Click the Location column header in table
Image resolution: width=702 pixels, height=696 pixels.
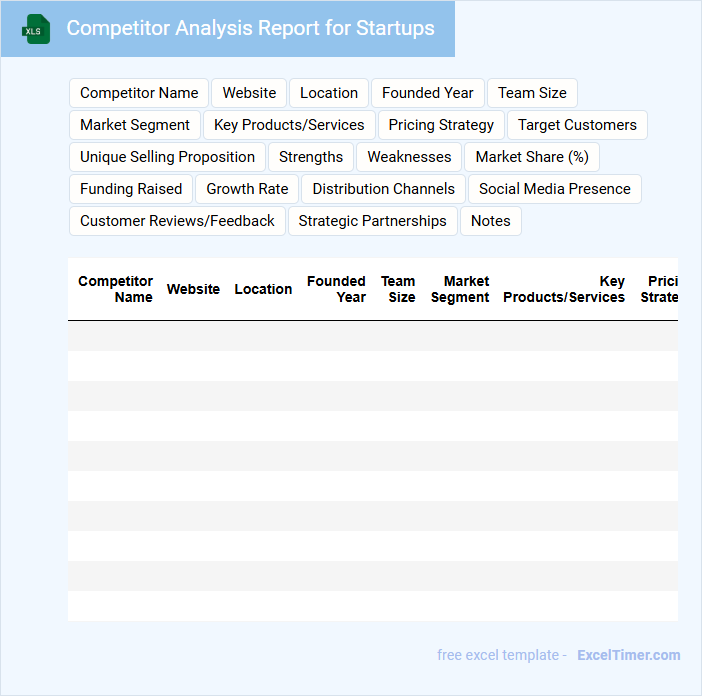pos(263,289)
